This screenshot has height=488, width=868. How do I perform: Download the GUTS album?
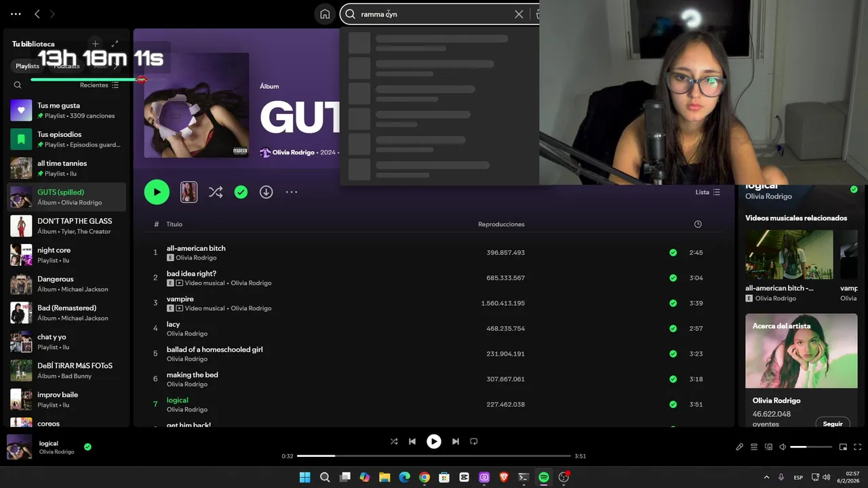tap(266, 192)
